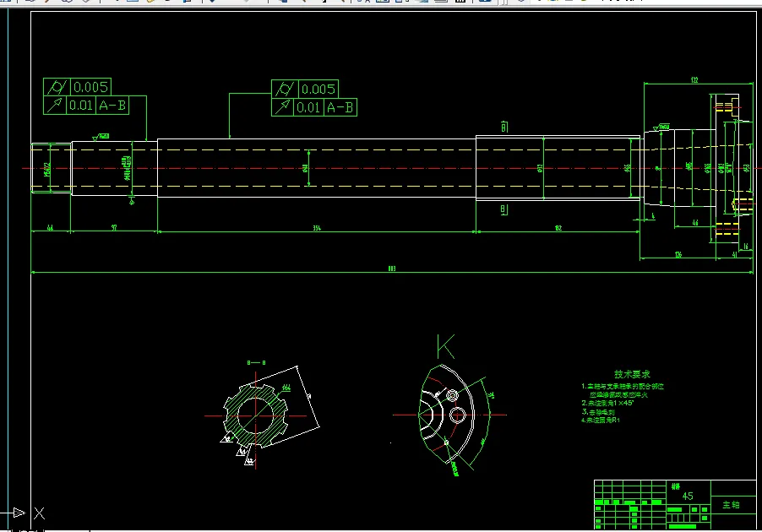Select the A-B datum in left tolerance frame
The width and height of the screenshot is (762, 532).
click(112, 106)
